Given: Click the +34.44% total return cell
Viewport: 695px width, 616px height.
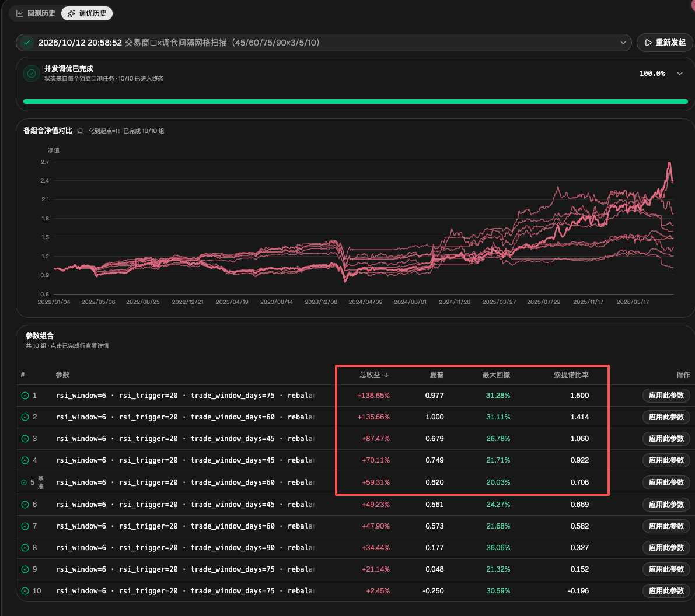Looking at the screenshot, I should [x=376, y=548].
